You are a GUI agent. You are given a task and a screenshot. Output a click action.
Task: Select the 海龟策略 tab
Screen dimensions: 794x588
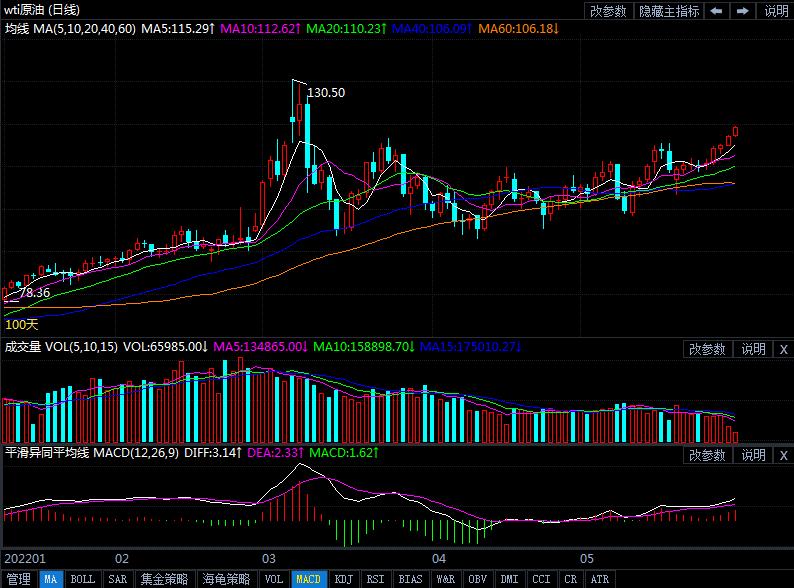[x=226, y=579]
